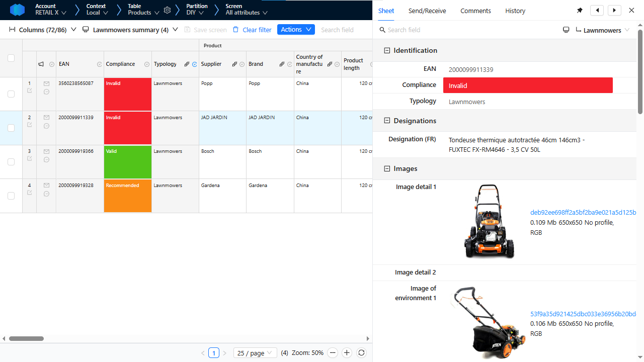Click the refresh icon near the zoom controls
The height and width of the screenshot is (362, 644).
pyautogui.click(x=361, y=352)
